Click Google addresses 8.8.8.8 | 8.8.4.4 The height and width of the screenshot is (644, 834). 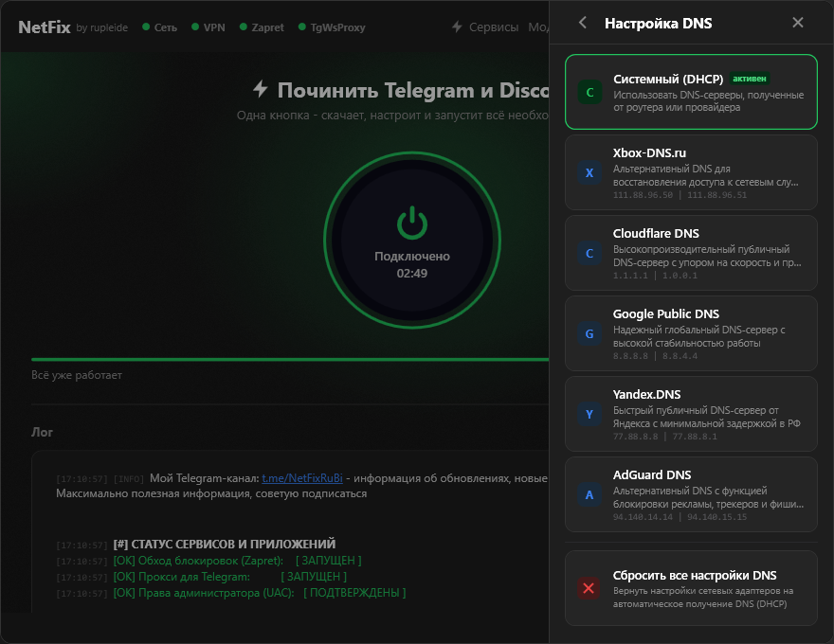(x=655, y=356)
